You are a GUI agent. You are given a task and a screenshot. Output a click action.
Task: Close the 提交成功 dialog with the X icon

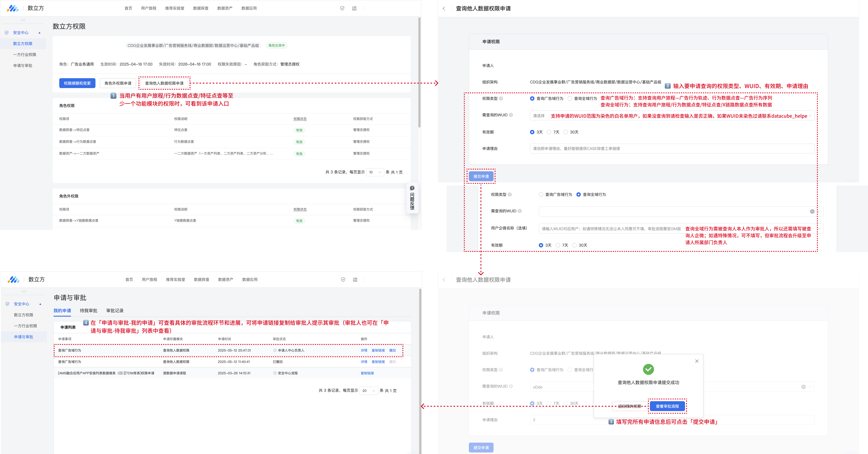pyautogui.click(x=697, y=361)
